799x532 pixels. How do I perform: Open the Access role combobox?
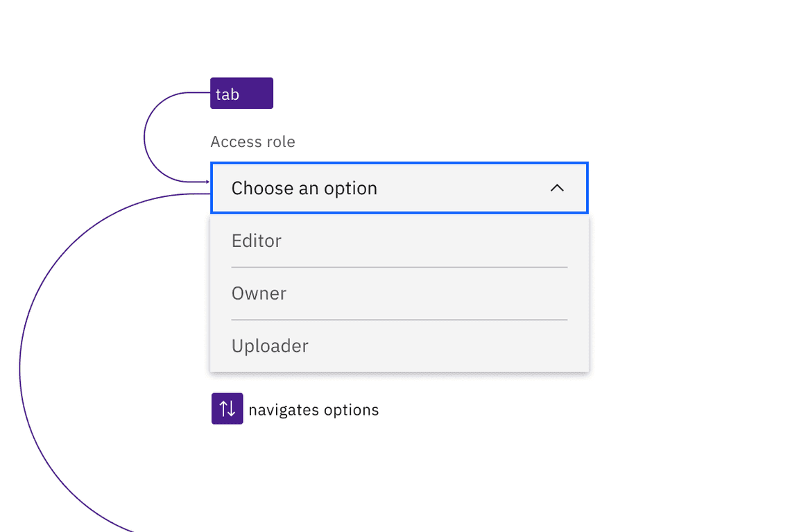click(399, 188)
